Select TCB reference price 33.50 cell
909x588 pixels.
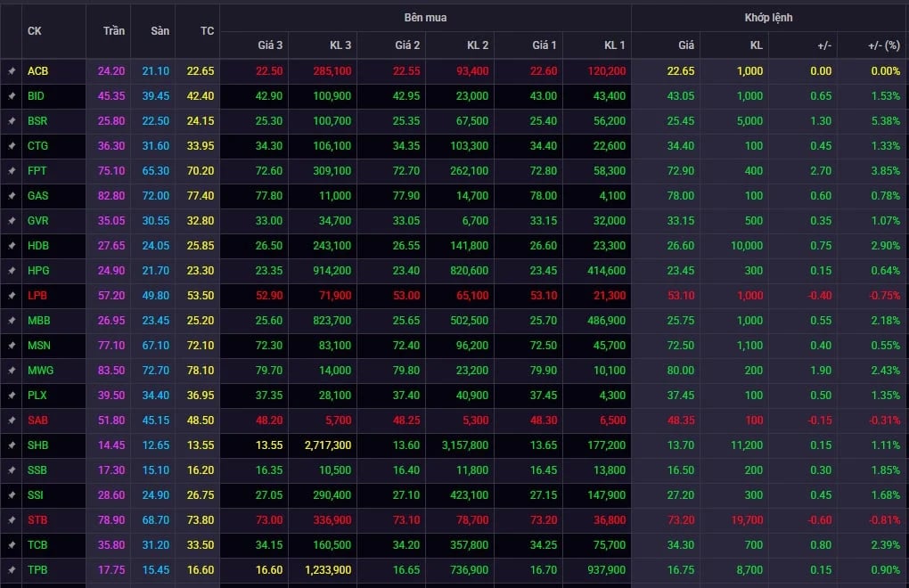(200, 545)
